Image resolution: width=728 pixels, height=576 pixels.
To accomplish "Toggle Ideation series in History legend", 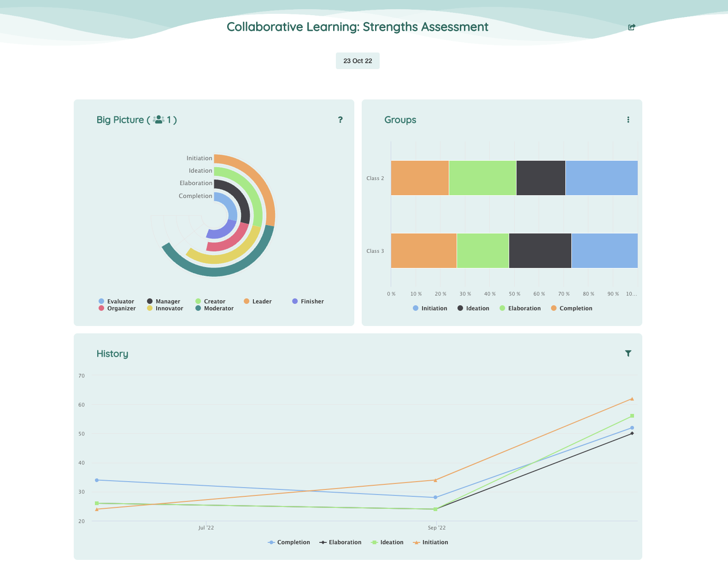I will coord(387,542).
